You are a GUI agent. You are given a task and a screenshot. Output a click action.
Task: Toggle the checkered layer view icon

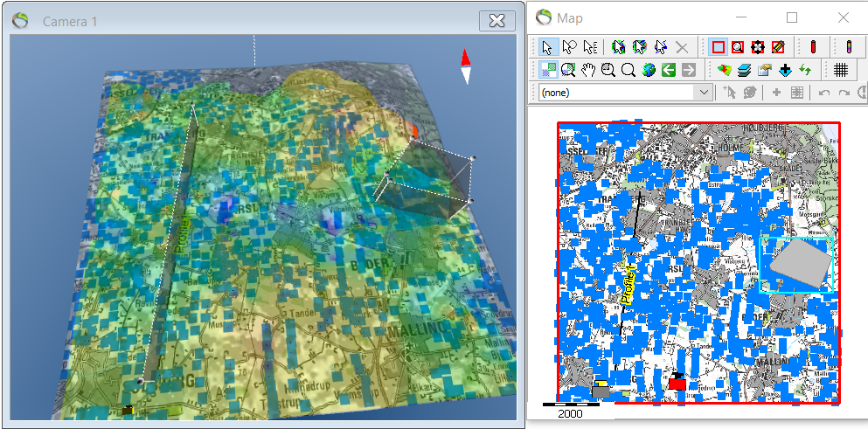click(x=548, y=70)
